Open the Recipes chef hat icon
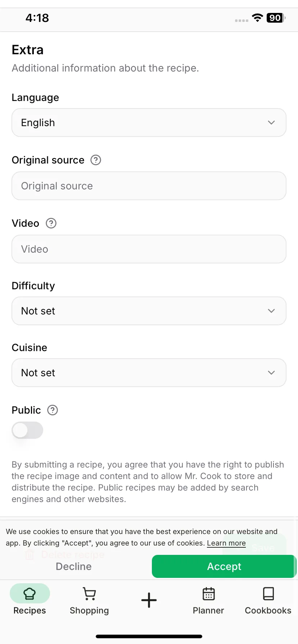Image resolution: width=298 pixels, height=644 pixels. [x=30, y=593]
